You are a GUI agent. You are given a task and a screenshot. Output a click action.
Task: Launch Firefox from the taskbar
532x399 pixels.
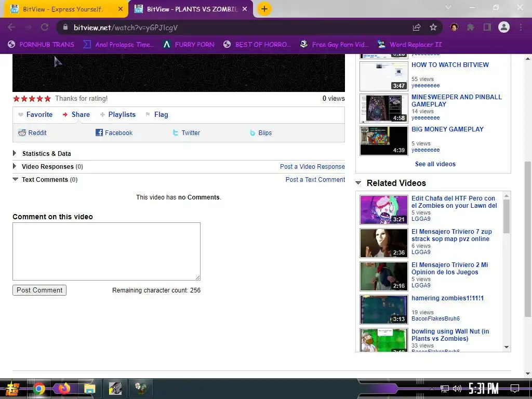tap(64, 389)
